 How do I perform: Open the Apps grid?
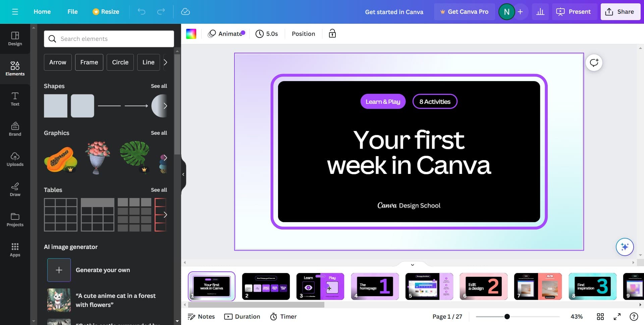(15, 249)
